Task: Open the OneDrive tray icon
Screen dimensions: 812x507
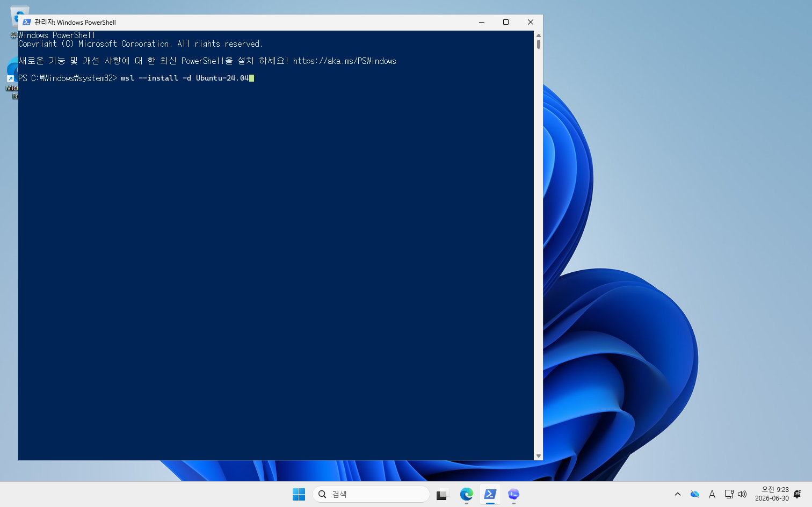Action: pos(695,494)
